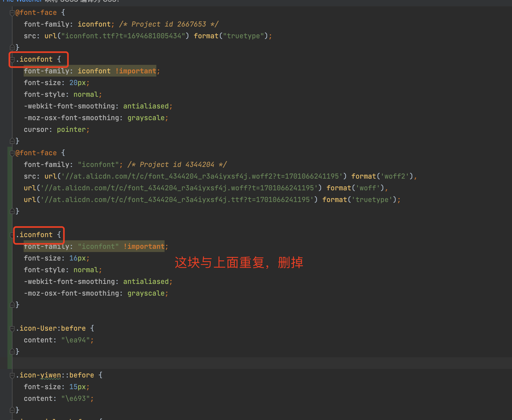Click the .icon-User:before selector text
This screenshot has width=512, height=420.
click(x=51, y=328)
